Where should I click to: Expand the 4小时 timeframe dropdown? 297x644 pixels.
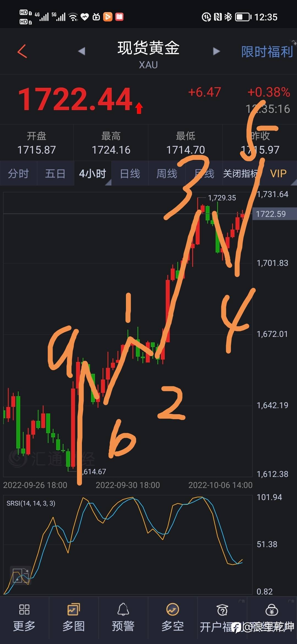(x=93, y=173)
